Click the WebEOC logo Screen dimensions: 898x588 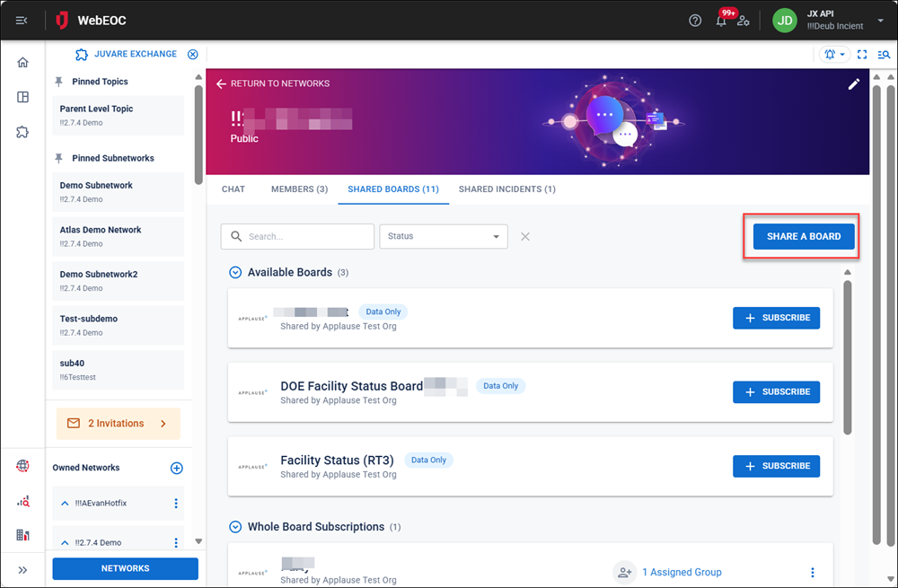pos(91,21)
